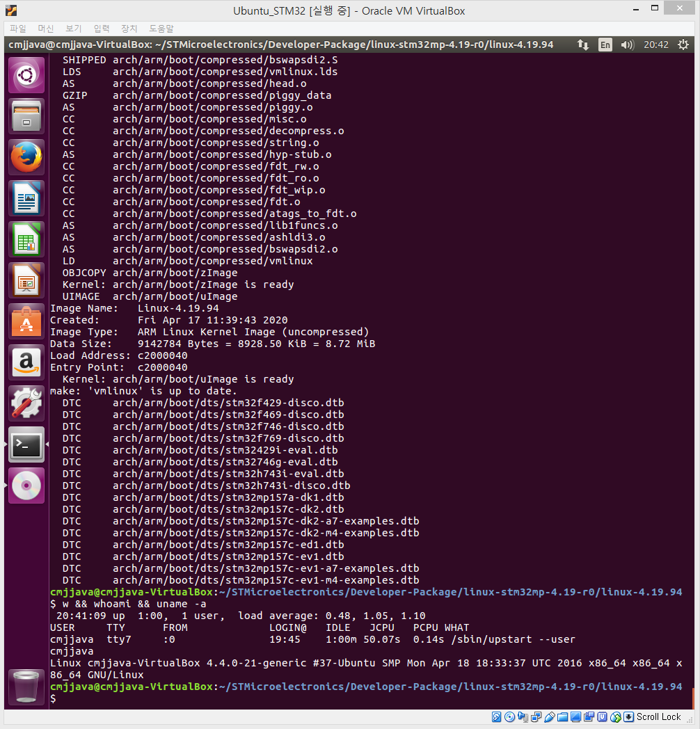Click the VirtualBox window title icon
Viewport: 700px width, 729px height.
pyautogui.click(x=11, y=10)
